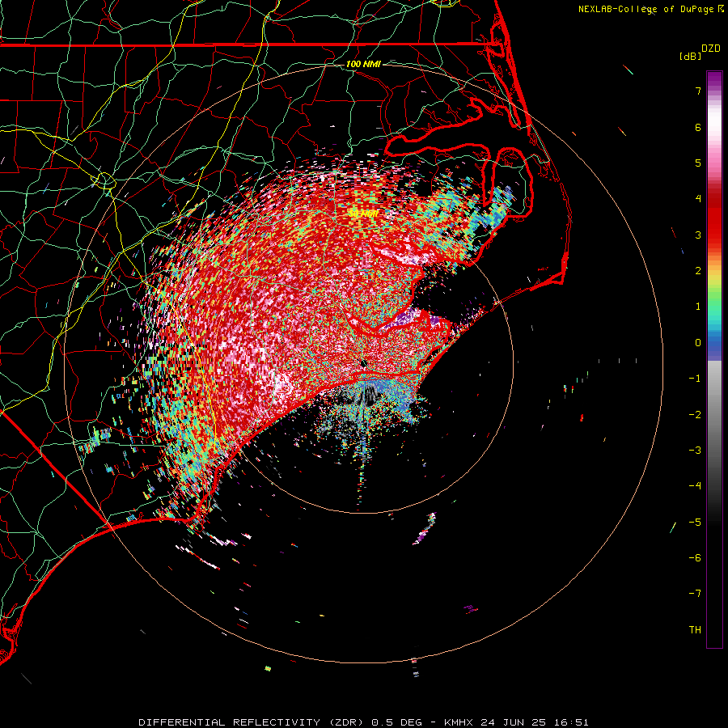Click the 0 dB value on the color scale
This screenshot has height=728, width=728.
[x=698, y=343]
